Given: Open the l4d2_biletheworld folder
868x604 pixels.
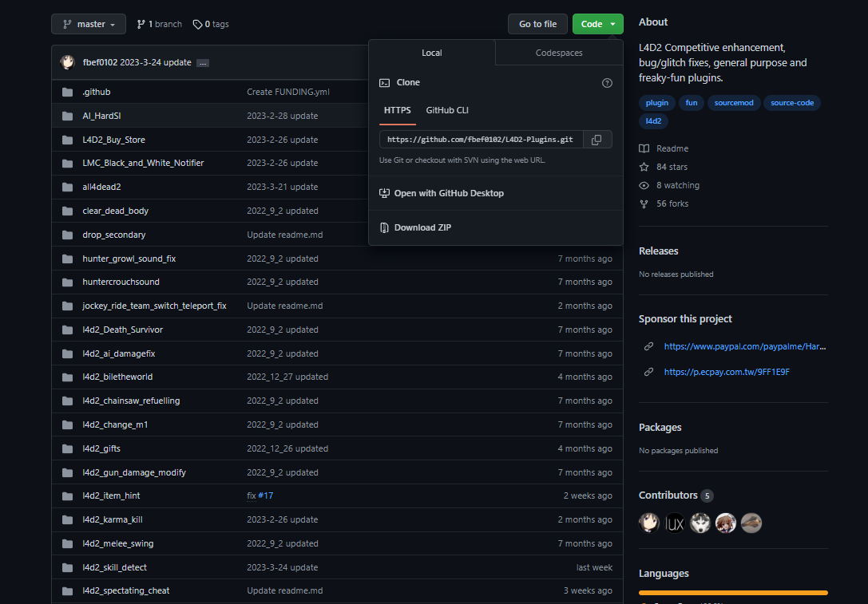Looking at the screenshot, I should pyautogui.click(x=117, y=377).
